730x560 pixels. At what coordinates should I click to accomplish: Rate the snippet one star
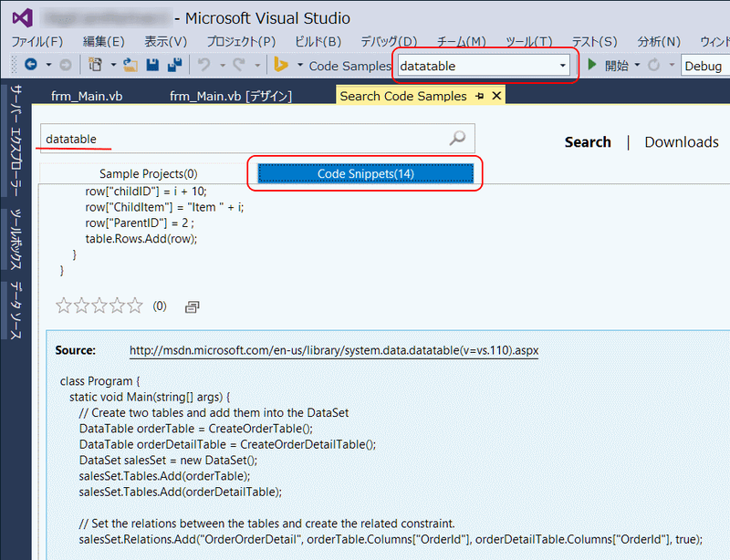[64, 306]
